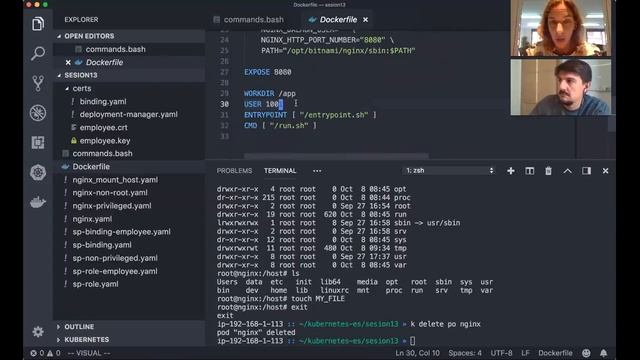
Task: Open nginx-privileged.yaml file
Action: pyautogui.click(x=112, y=206)
